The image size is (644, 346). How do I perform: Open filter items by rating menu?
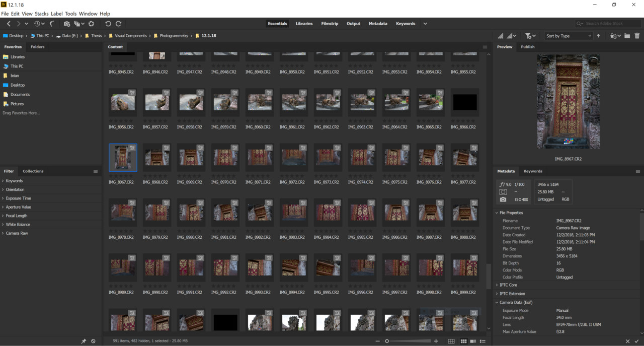pyautogui.click(x=530, y=36)
